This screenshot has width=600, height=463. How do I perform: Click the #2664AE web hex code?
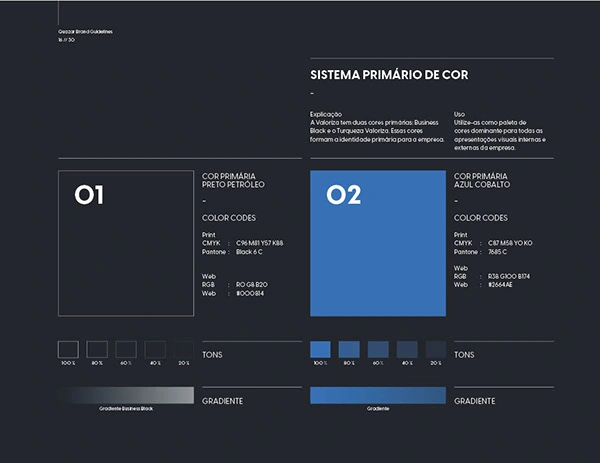[500, 285]
